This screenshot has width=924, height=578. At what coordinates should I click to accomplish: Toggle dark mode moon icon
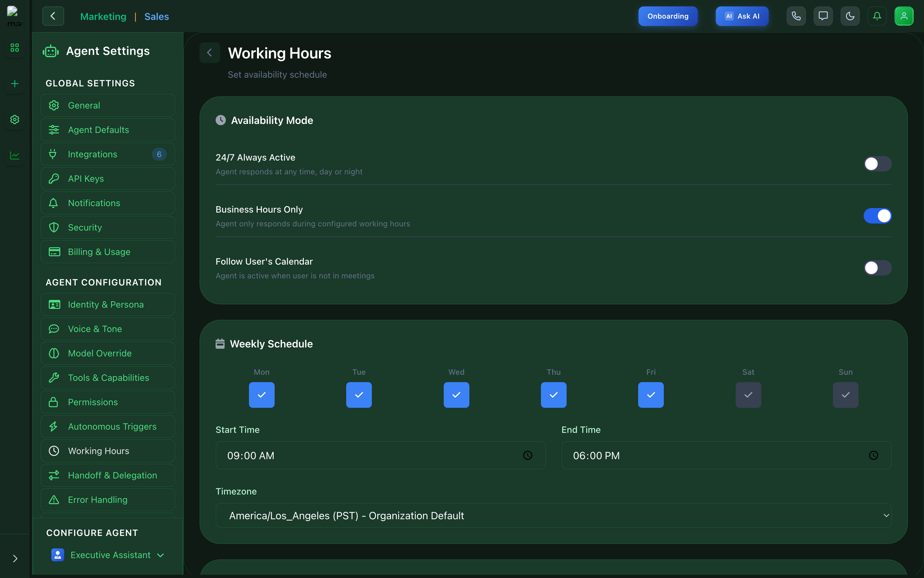850,16
